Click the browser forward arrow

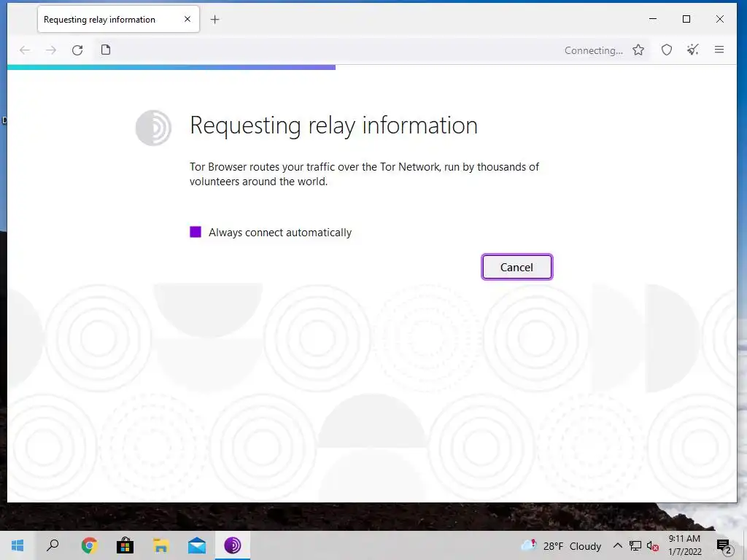click(51, 50)
